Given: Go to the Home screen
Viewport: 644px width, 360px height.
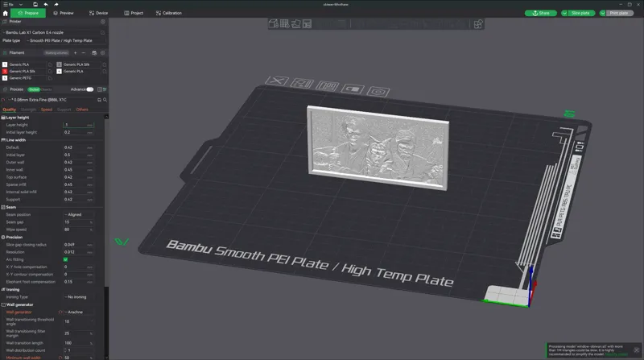Looking at the screenshot, I should pyautogui.click(x=6, y=13).
